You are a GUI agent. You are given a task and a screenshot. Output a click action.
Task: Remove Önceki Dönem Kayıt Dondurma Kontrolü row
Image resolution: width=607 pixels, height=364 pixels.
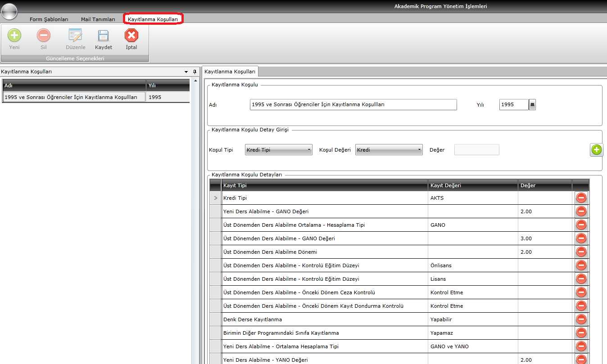pyautogui.click(x=581, y=306)
